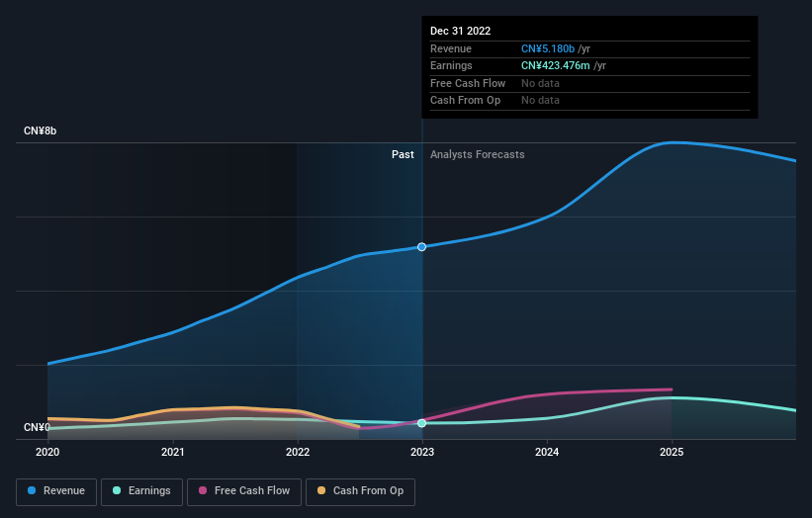The width and height of the screenshot is (812, 518).
Task: Click the pink Free Cash Flow legend dot
Action: [203, 490]
